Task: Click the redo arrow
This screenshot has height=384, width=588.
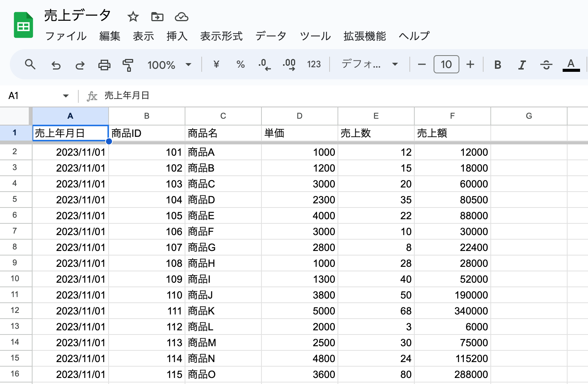Action: [80, 65]
